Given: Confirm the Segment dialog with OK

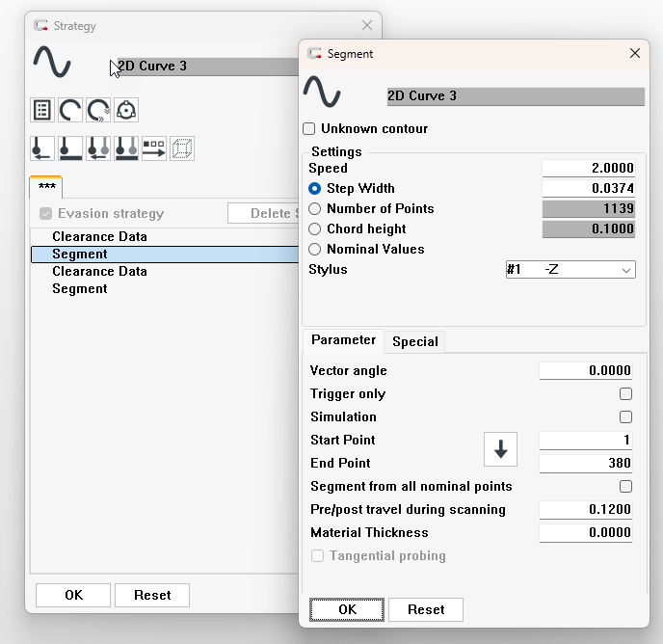Looking at the screenshot, I should (347, 609).
